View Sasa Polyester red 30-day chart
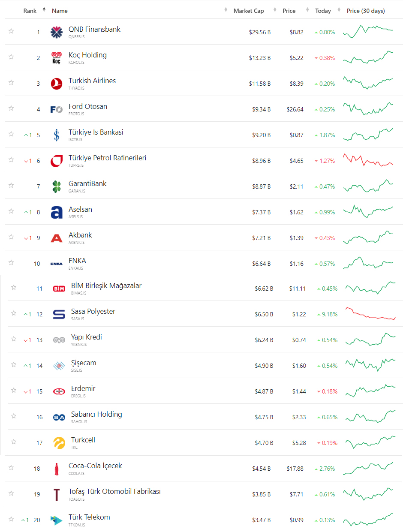 [x=370, y=314]
